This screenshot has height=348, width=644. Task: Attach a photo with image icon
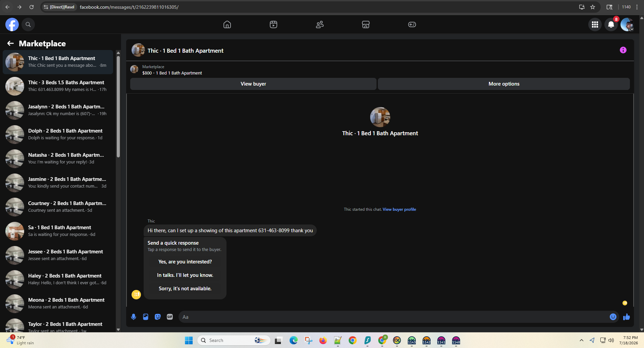pyautogui.click(x=146, y=317)
